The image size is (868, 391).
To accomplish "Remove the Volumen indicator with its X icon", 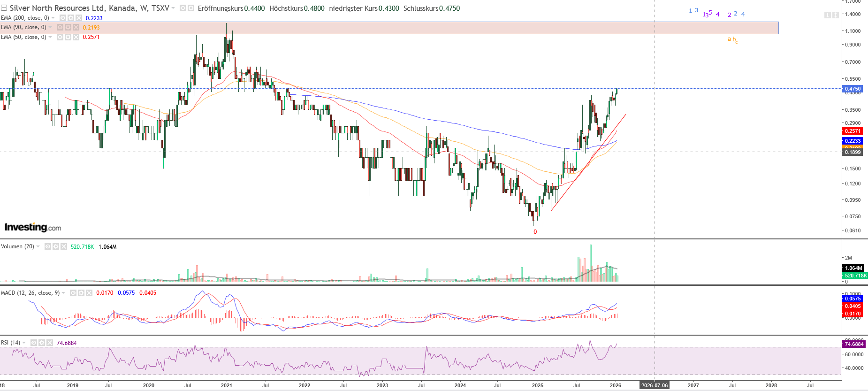I will (63, 246).
